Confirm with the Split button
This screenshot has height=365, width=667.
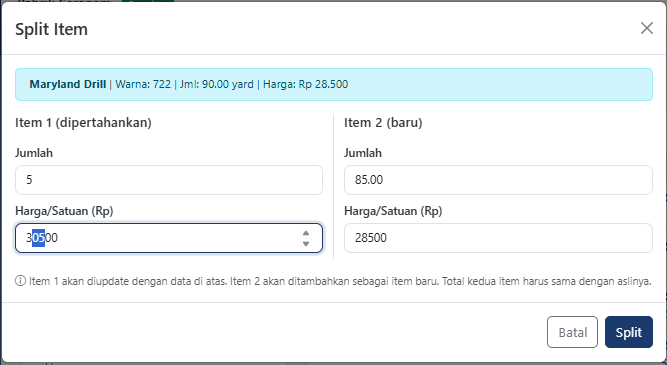(629, 332)
